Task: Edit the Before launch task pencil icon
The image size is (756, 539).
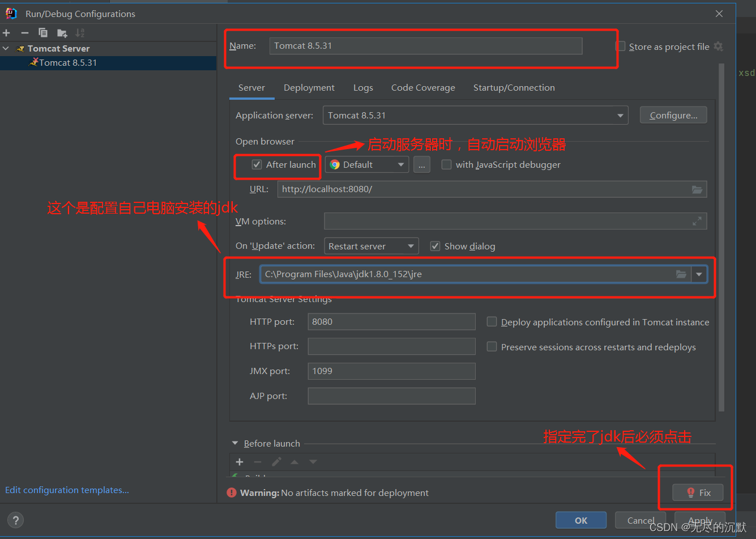Action: click(276, 462)
